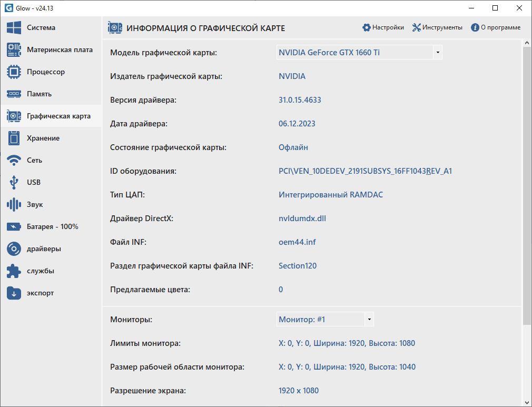
Task: Click the Сеть Wi-Fi icon
Action: pos(14,161)
